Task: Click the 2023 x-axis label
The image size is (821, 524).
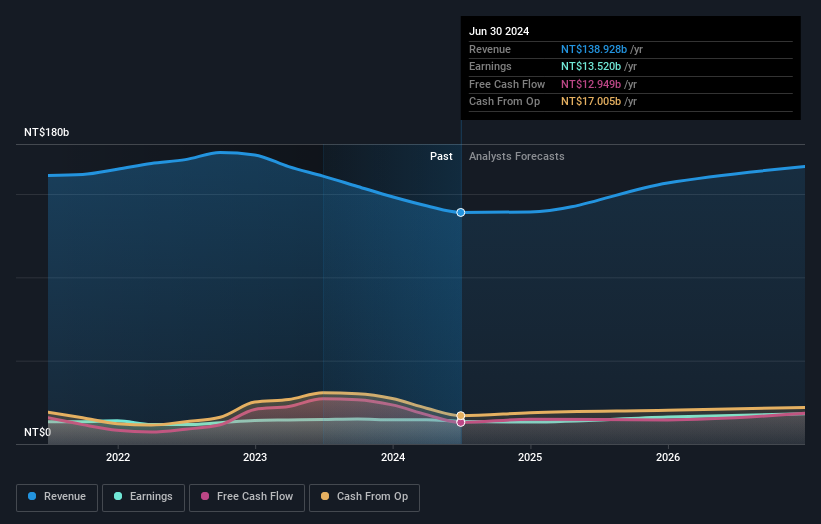Action: 255,457
